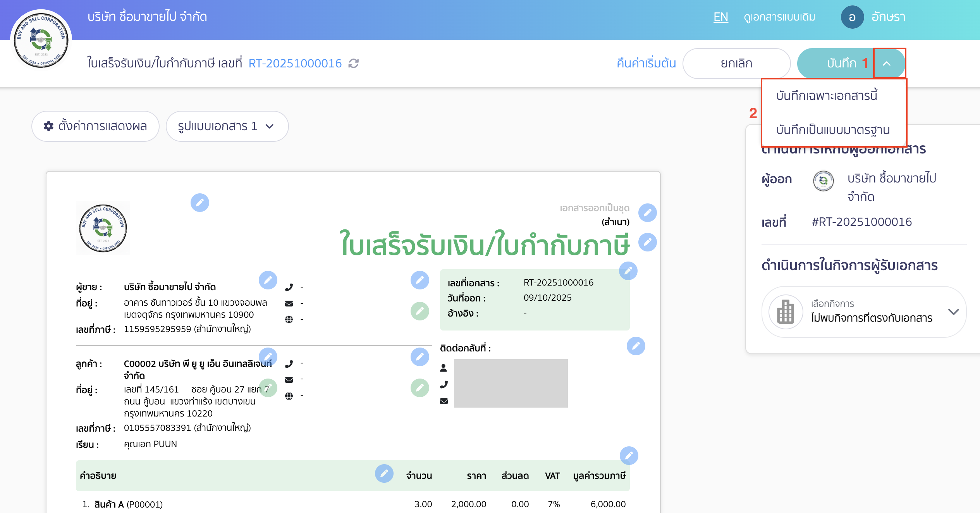Edit the customer address pencil icon
980x513 pixels.
coord(269,387)
